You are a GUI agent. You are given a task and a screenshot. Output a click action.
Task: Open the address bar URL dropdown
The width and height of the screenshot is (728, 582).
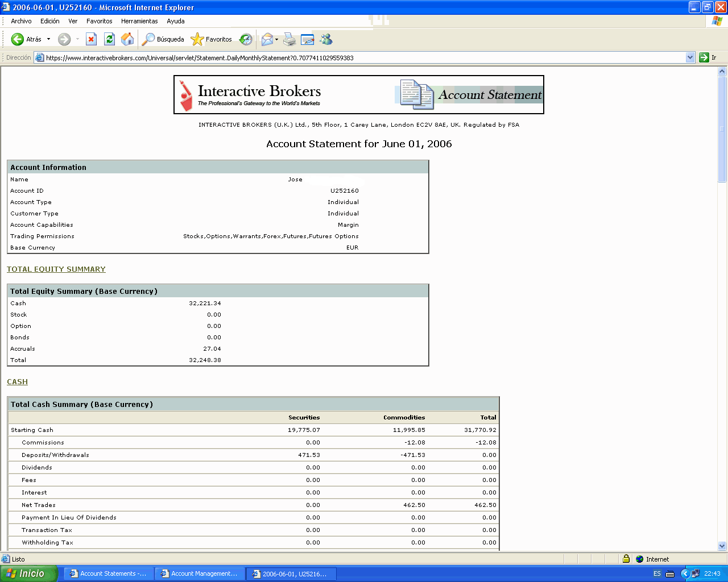[x=690, y=57]
